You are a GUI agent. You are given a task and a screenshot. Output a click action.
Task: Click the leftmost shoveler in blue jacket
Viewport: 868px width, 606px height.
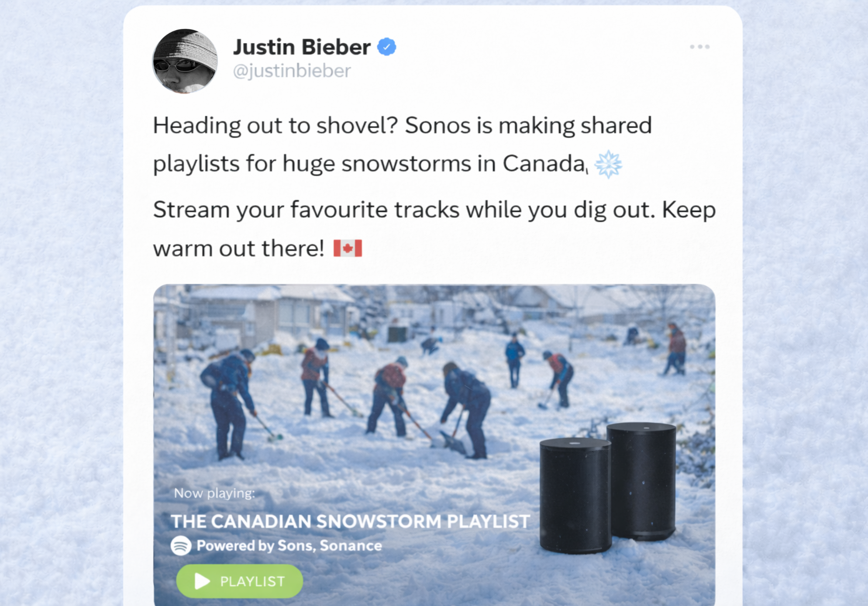coord(228,404)
